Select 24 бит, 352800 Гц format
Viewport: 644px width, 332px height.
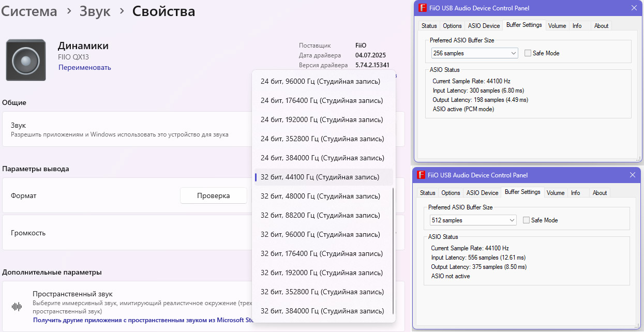[x=323, y=139]
